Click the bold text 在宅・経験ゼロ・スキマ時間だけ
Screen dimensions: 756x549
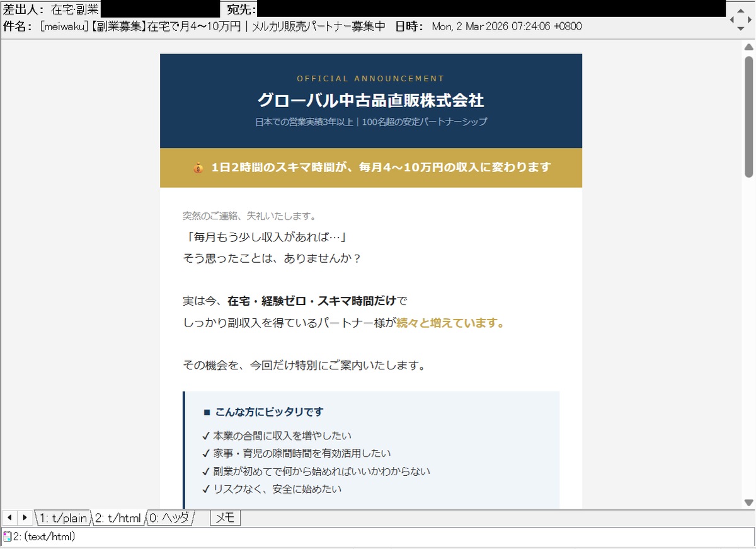(312, 301)
